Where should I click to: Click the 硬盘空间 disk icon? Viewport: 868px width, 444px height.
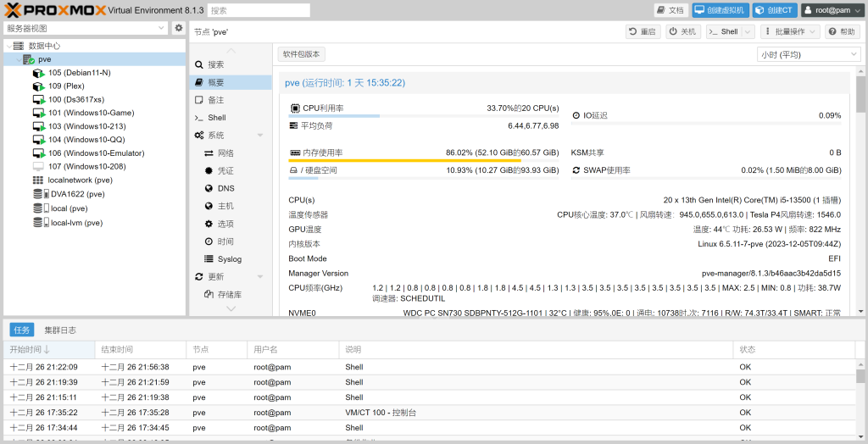[x=293, y=170]
